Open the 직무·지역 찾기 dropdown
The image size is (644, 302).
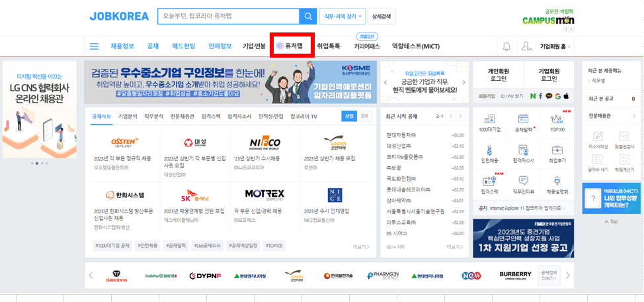342,17
